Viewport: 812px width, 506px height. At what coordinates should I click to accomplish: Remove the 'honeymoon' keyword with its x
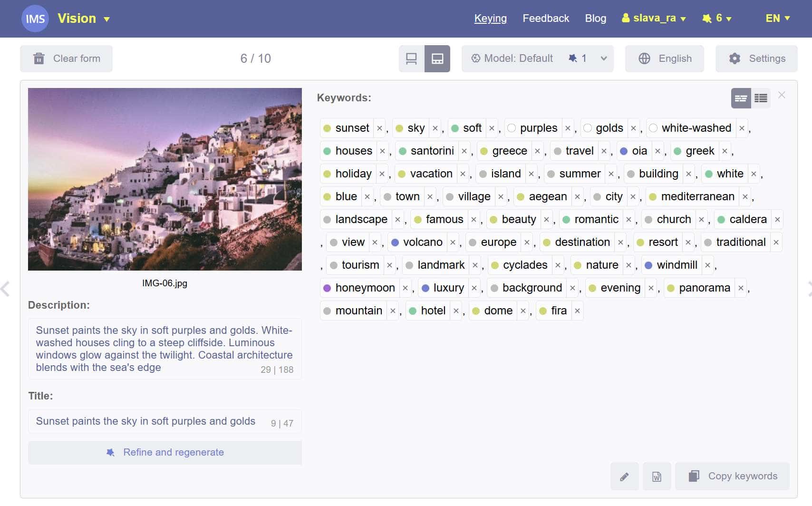coord(405,288)
